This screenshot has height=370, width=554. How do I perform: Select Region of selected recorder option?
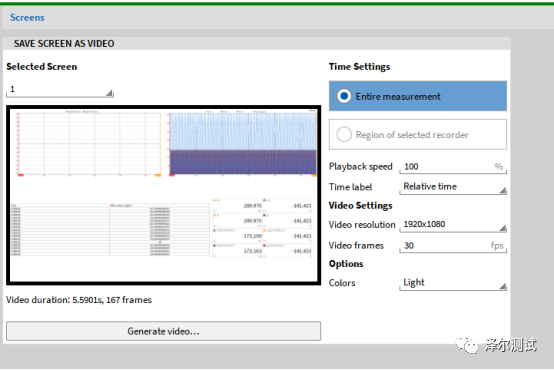pos(418,134)
